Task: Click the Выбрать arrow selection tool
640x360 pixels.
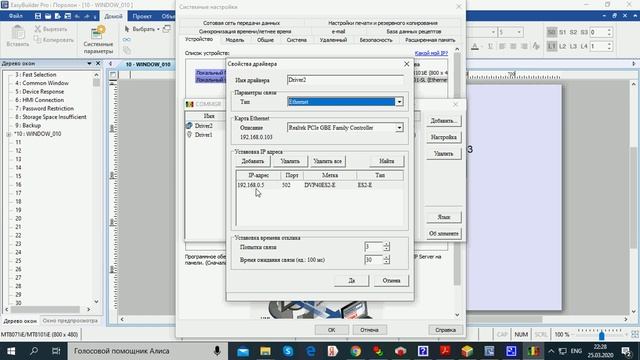Action: tap(141, 29)
